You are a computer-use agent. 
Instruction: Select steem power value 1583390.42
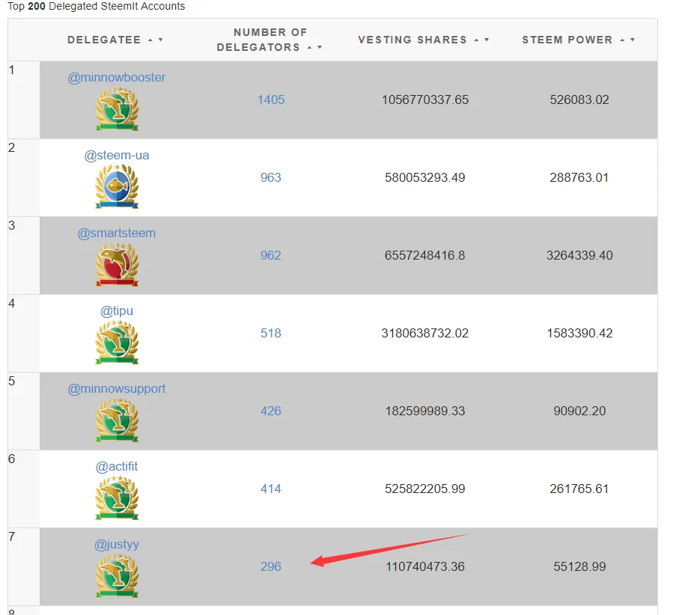(579, 333)
